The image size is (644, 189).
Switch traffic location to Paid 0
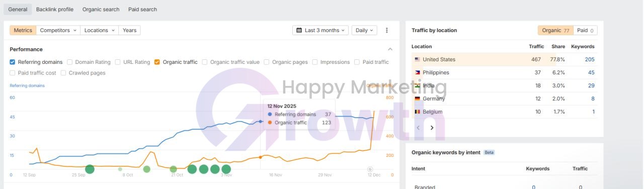pos(585,30)
